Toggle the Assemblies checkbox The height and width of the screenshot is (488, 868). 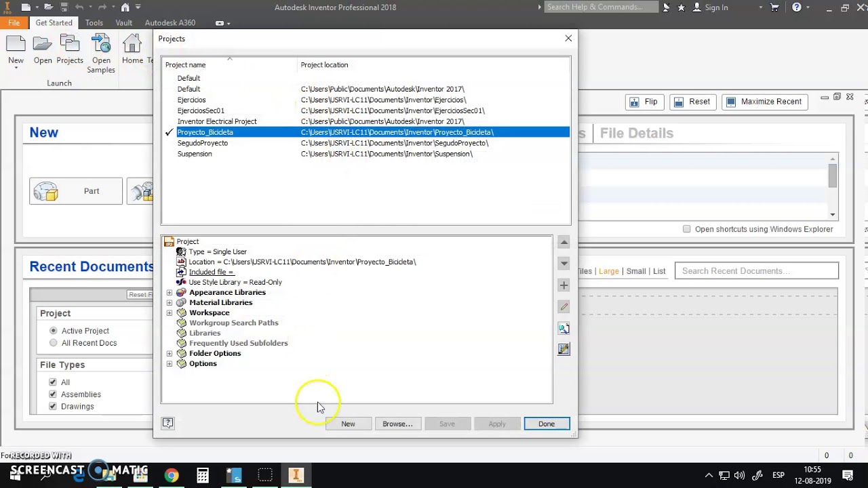pos(53,394)
